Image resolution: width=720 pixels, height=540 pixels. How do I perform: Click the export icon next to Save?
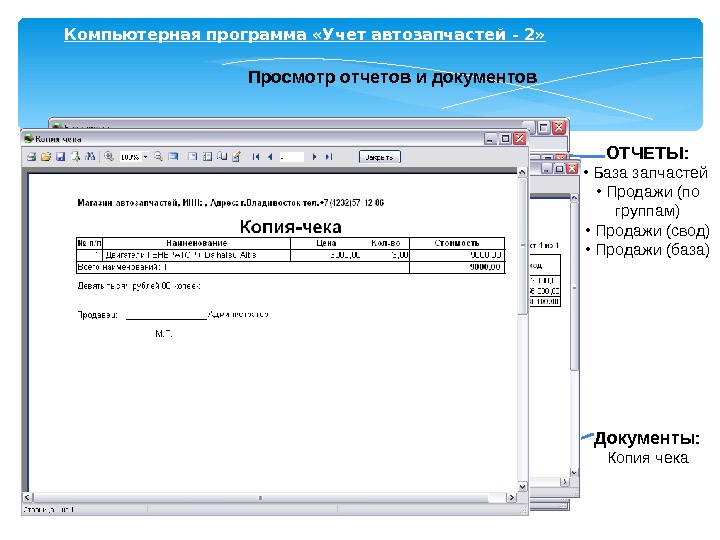point(75,157)
